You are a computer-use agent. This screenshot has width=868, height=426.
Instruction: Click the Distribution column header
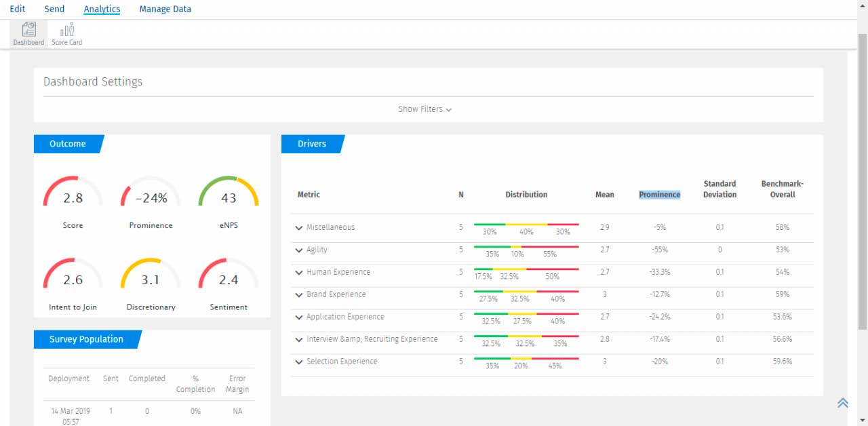pyautogui.click(x=526, y=195)
